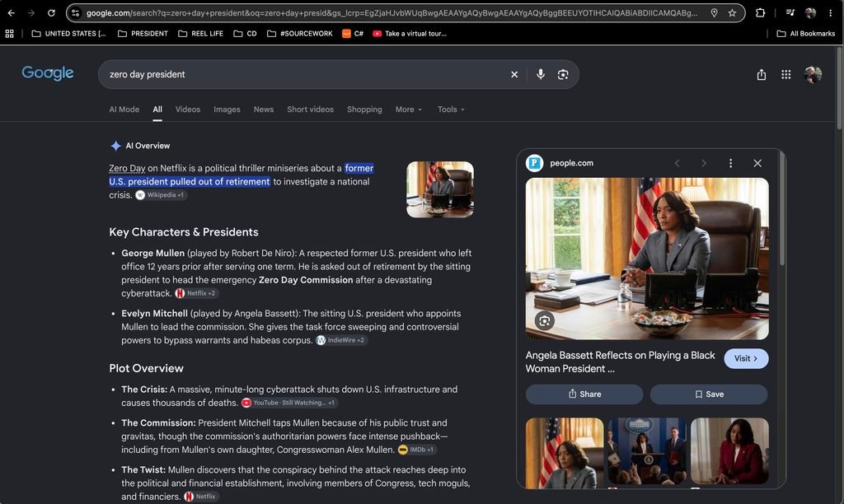The height and width of the screenshot is (504, 844).
Task: Open three-dot options in image panel
Action: tap(730, 163)
